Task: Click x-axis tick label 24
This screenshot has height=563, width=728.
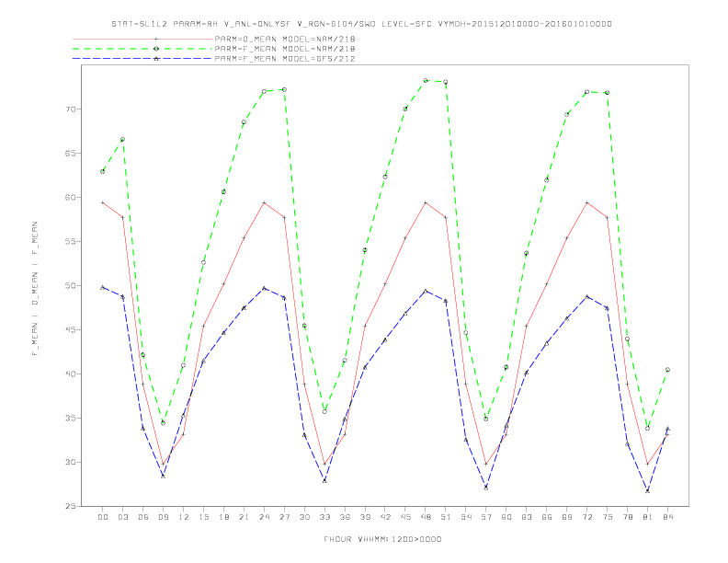Action: pos(264,517)
